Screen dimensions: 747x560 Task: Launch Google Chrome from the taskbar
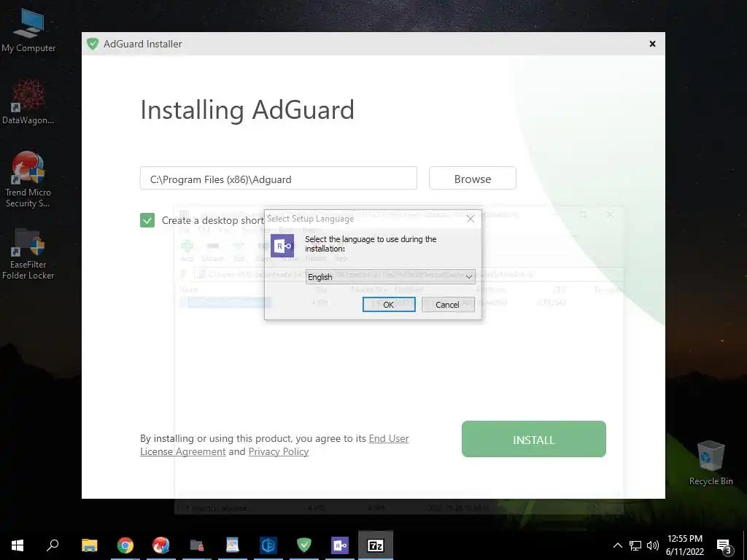coord(125,545)
